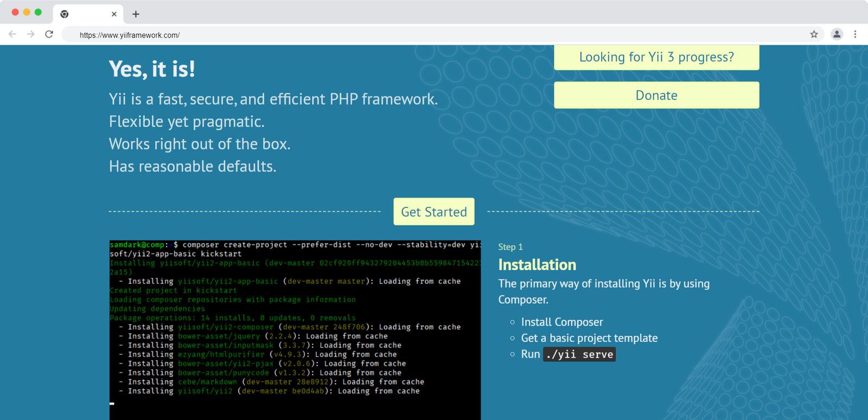Click the ./yii serve code snippet

click(x=579, y=354)
